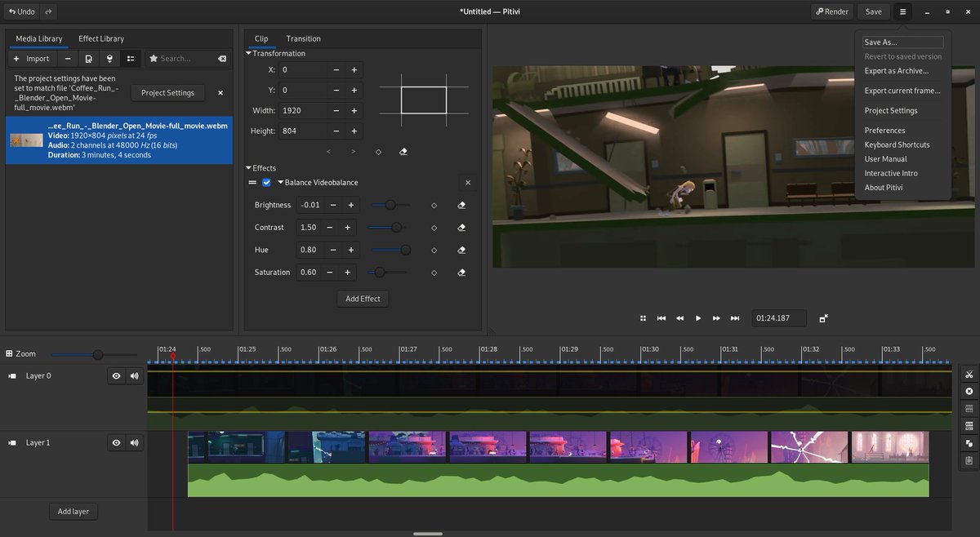The image size is (980, 537).
Task: Collapse Balance Videobalance effect settings
Action: coord(281,183)
